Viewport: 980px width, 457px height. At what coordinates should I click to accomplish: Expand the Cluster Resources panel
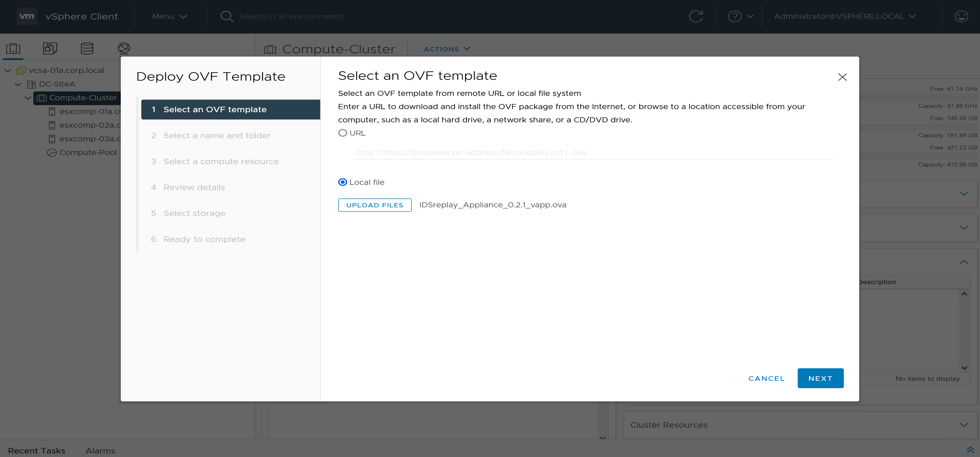coord(964,425)
